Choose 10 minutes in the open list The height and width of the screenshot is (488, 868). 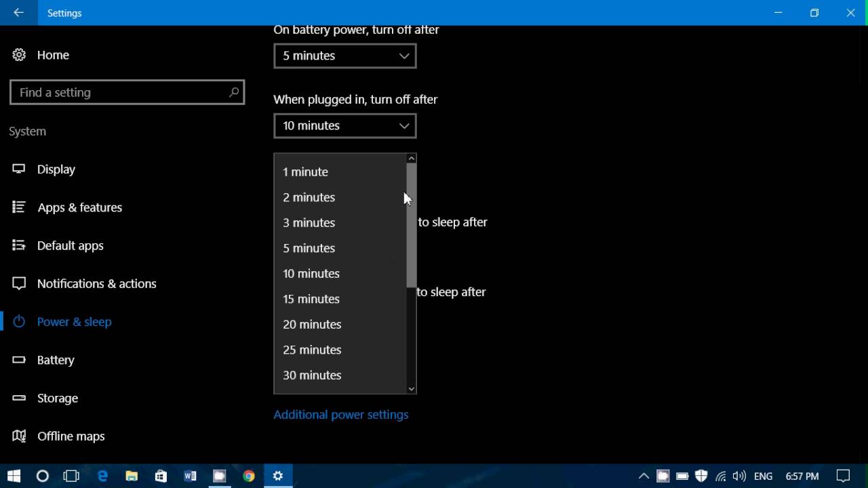pos(340,274)
